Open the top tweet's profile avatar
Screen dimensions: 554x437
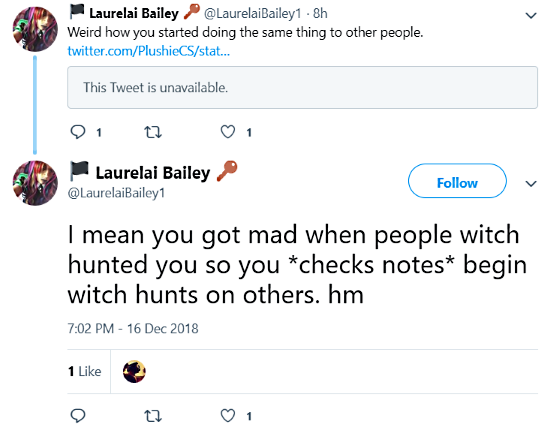[35, 29]
